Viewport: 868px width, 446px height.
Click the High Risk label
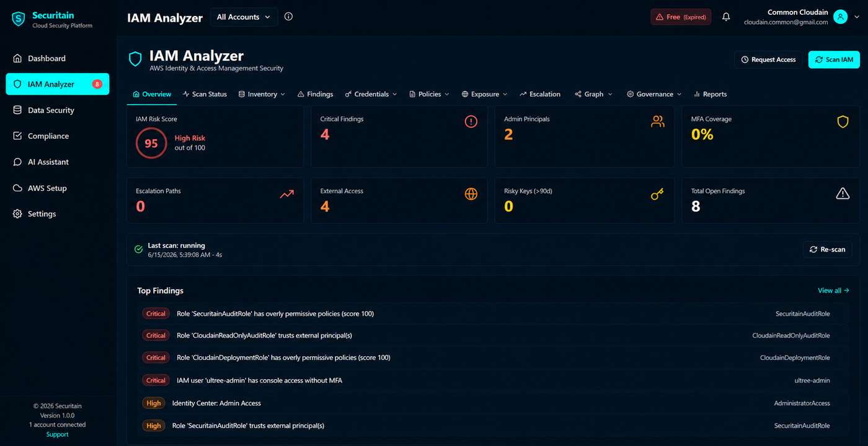click(190, 138)
